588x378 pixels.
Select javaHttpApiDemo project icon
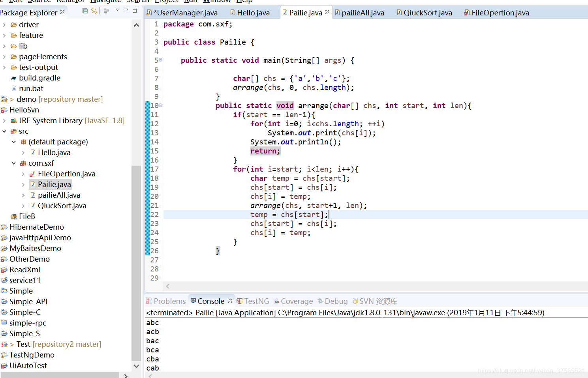4,238
